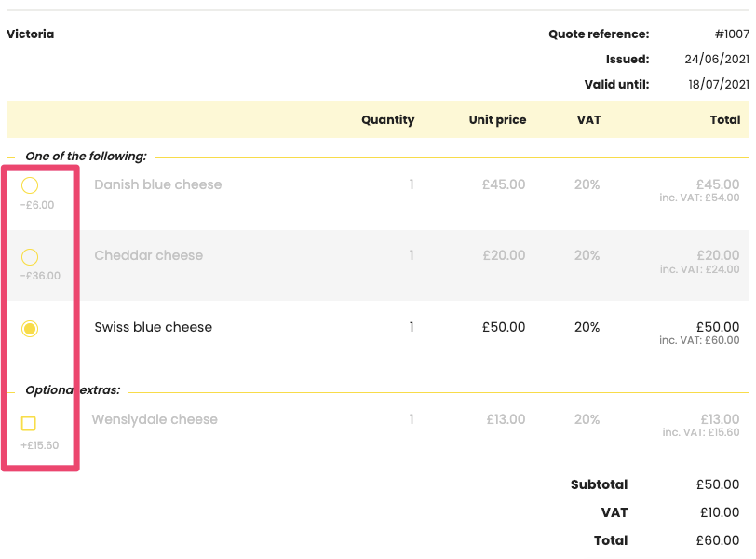This screenshot has width=756, height=559.
Task: Click the +£15.60 optional extra price label
Action: [40, 445]
